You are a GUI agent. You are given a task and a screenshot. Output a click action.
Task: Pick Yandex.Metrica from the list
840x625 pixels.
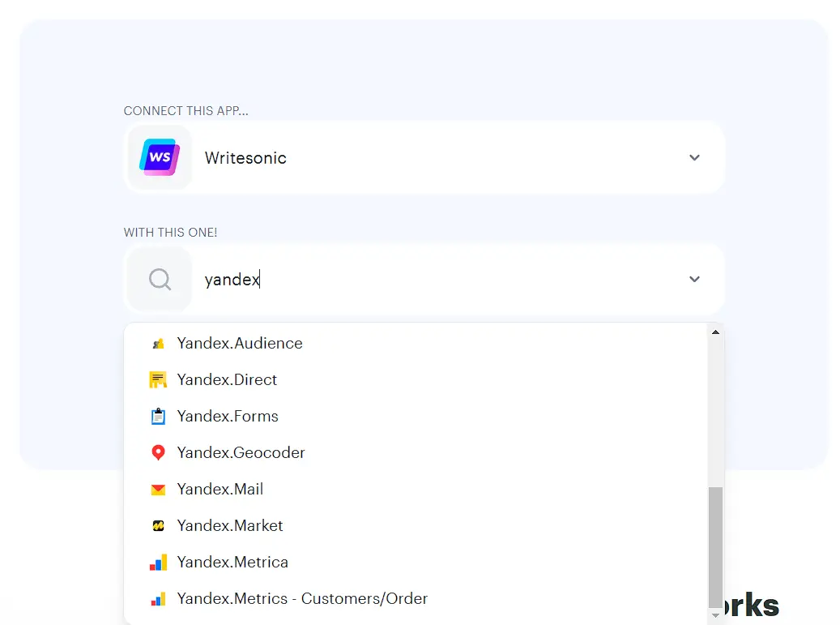tap(416, 562)
